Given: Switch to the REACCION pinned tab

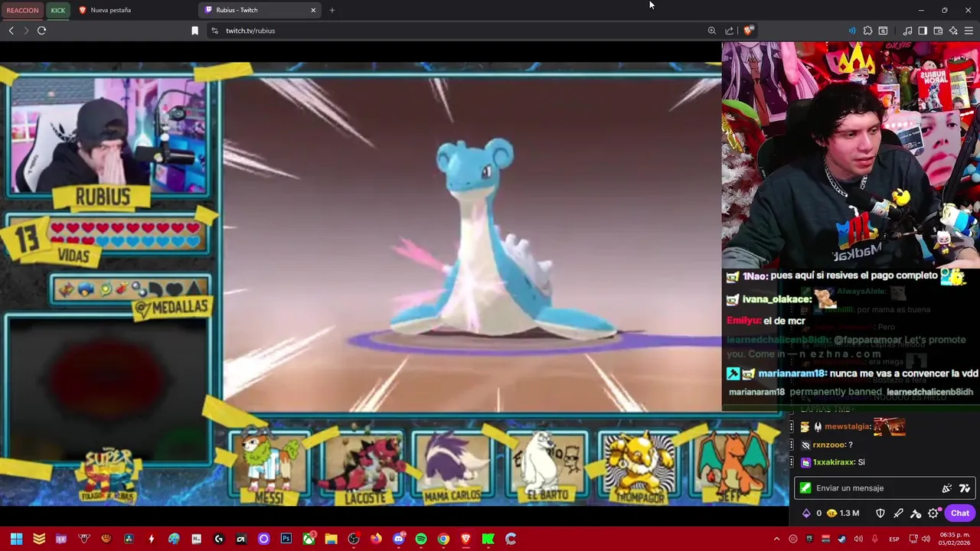Looking at the screenshot, I should click(x=22, y=10).
